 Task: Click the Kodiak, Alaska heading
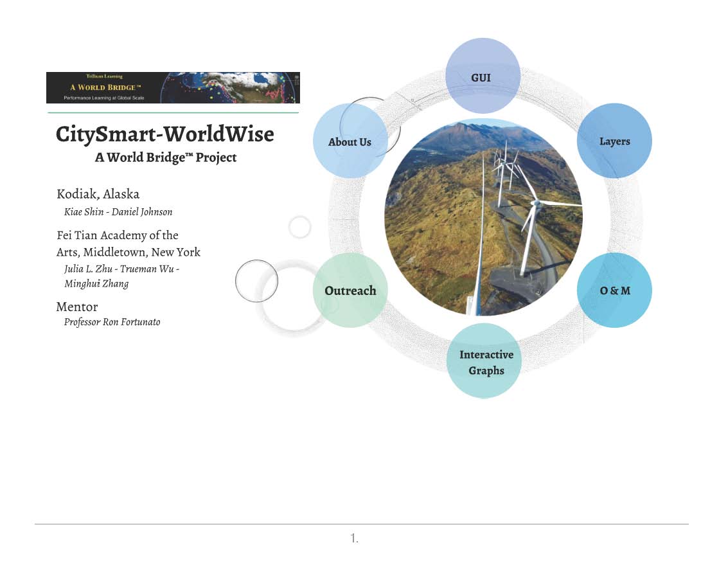point(98,194)
